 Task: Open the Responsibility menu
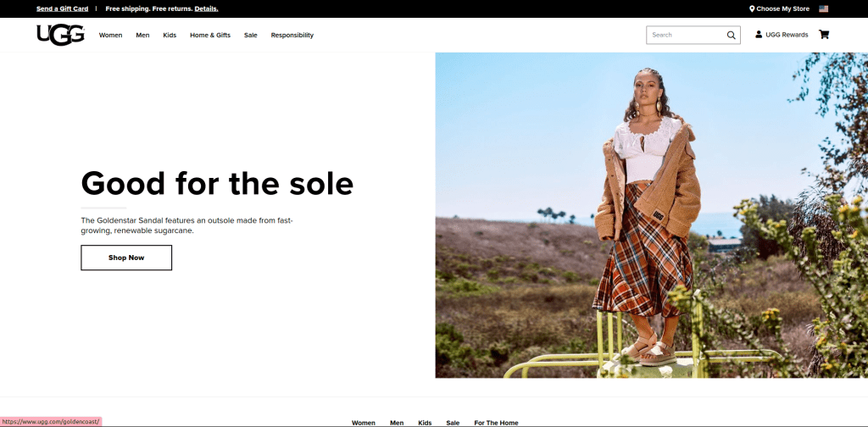(x=292, y=35)
